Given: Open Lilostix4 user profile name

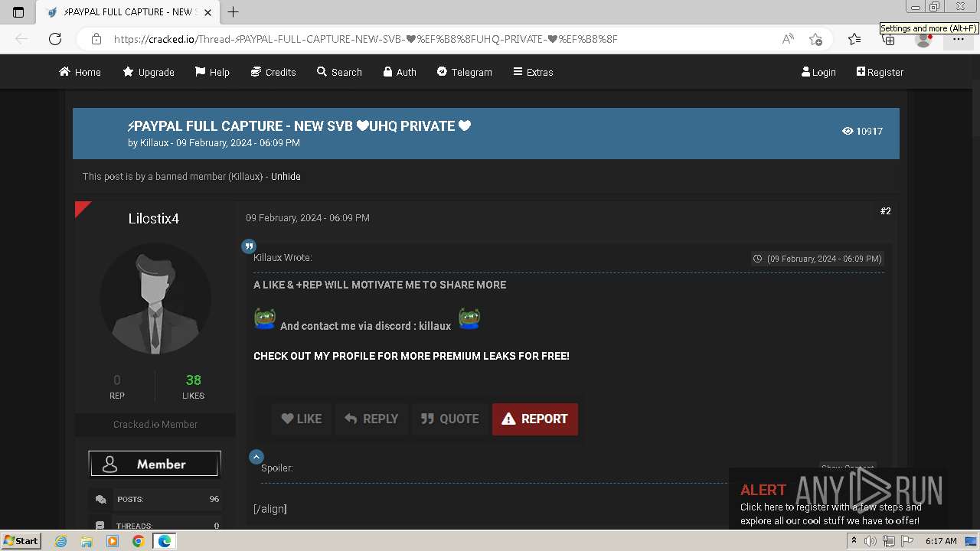Looking at the screenshot, I should pos(154,219).
